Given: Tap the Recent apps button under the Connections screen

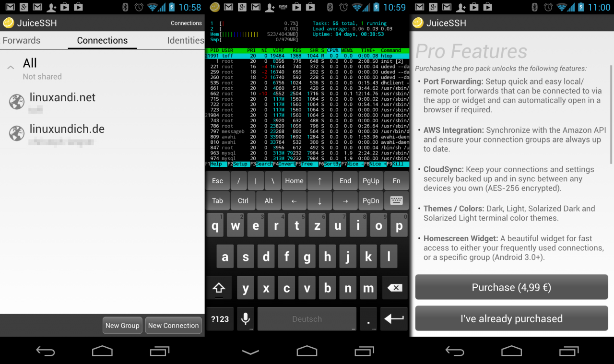Looking at the screenshot, I should pos(159,352).
